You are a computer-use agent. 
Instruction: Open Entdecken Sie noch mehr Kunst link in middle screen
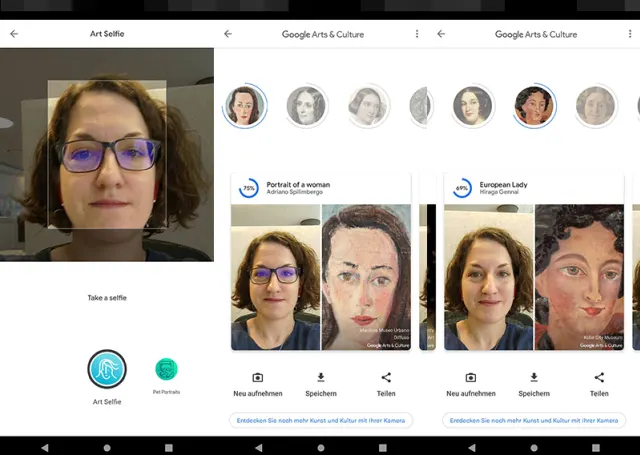click(x=321, y=420)
